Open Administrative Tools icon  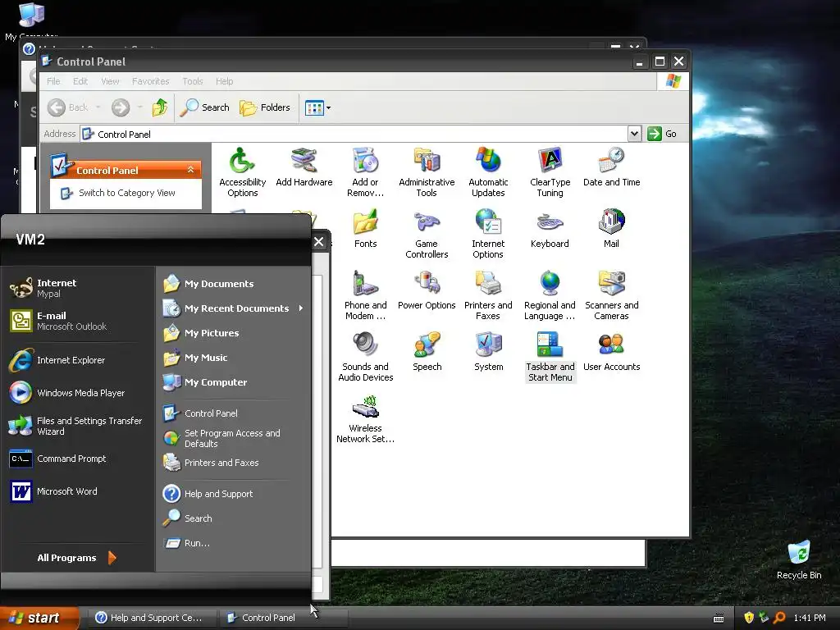[427, 171]
